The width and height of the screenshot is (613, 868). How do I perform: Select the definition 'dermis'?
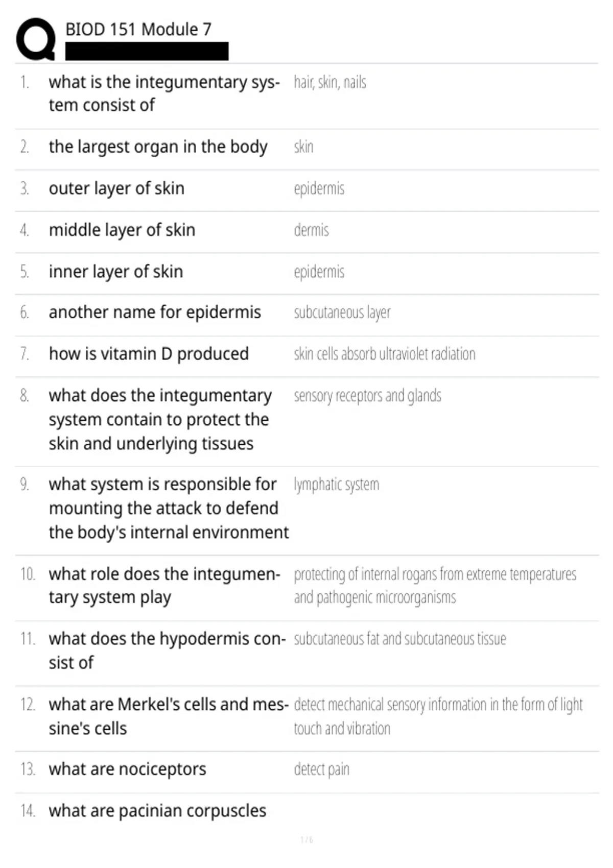(x=311, y=230)
